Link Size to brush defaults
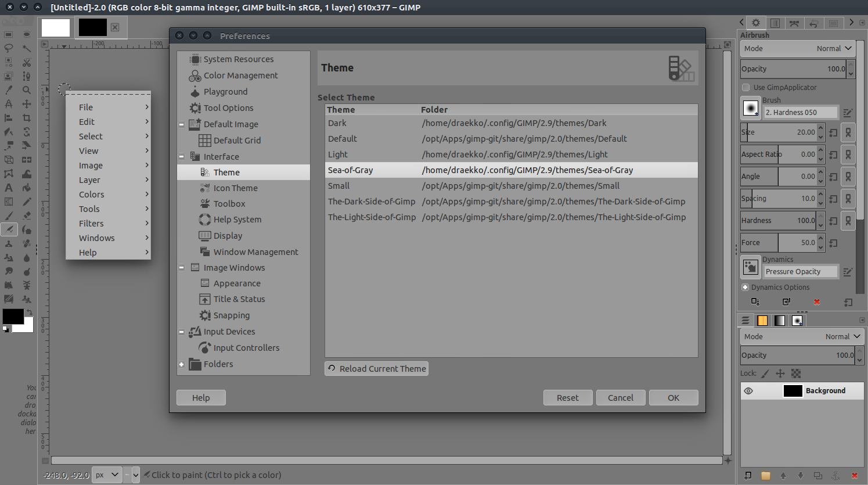The image size is (868, 485). [x=848, y=132]
